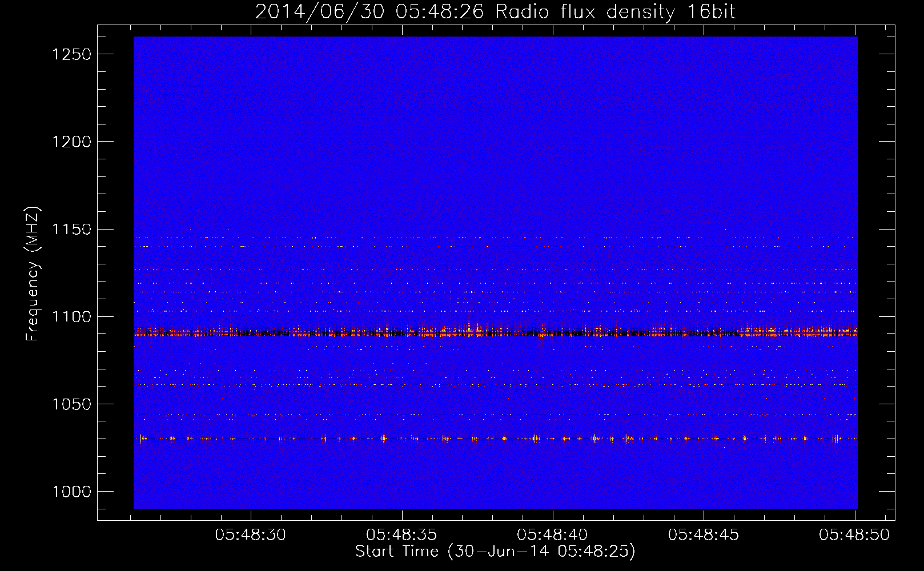Click the 1100 frequency tick label
Image resolution: width=924 pixels, height=571 pixels.
point(71,317)
